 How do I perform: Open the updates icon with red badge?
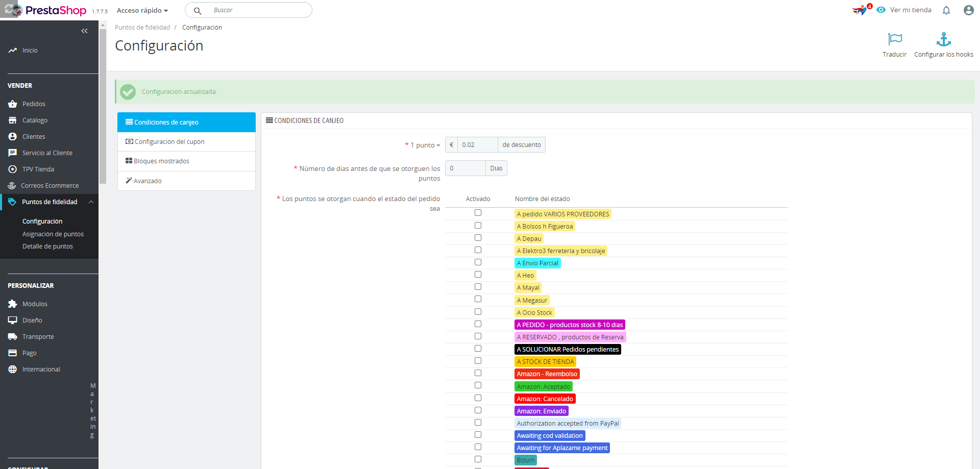click(x=861, y=10)
